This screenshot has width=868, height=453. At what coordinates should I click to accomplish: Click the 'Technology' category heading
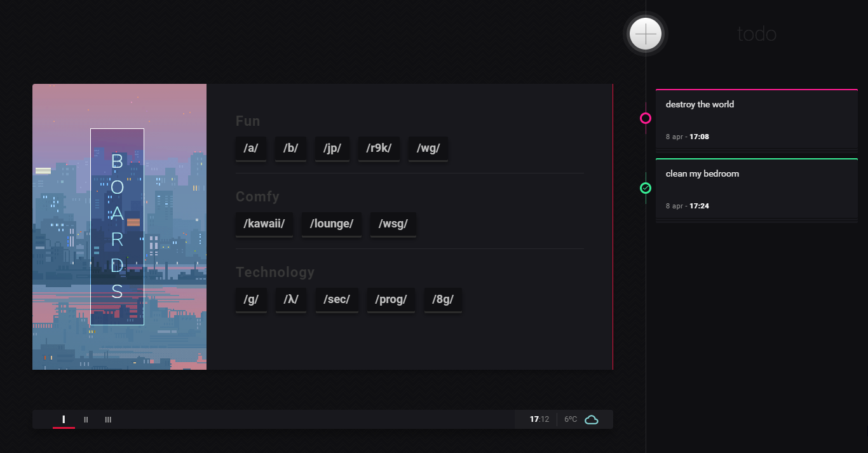click(x=275, y=272)
